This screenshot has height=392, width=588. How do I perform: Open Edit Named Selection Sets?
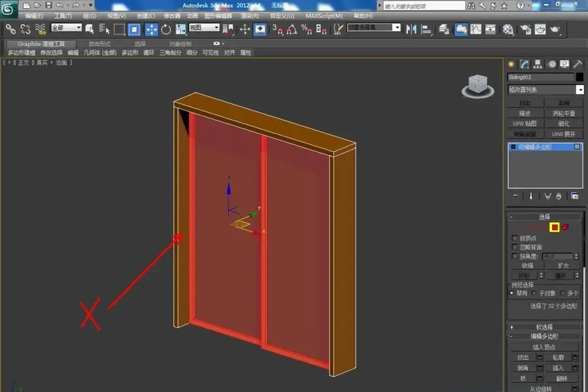[x=338, y=29]
